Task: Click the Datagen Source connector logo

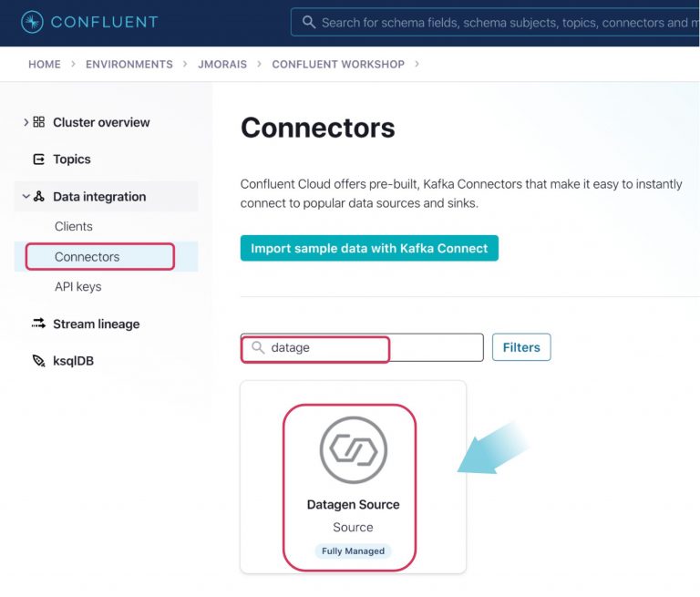Action: (x=353, y=450)
